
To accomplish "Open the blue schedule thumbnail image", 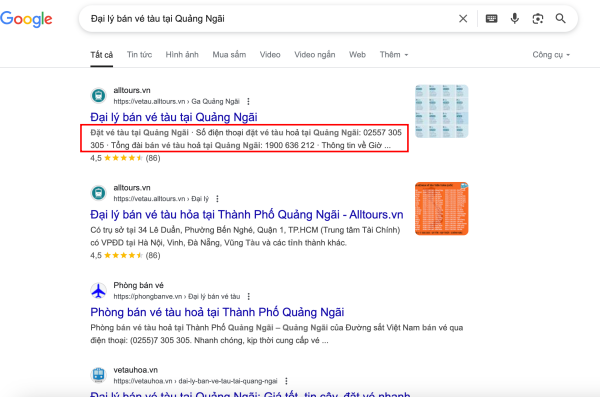I will tap(442, 111).
